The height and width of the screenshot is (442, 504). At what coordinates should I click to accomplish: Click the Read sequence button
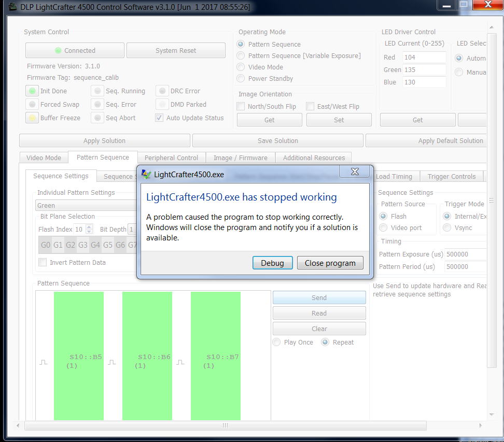click(319, 313)
